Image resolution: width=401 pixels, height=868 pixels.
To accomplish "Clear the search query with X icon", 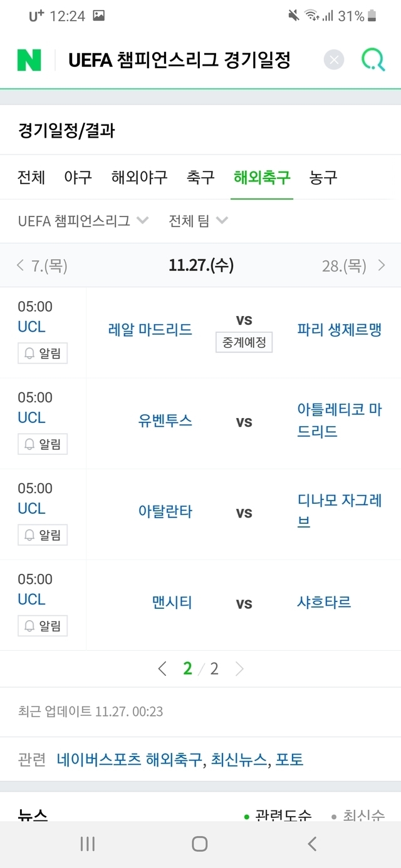I will 334,60.
